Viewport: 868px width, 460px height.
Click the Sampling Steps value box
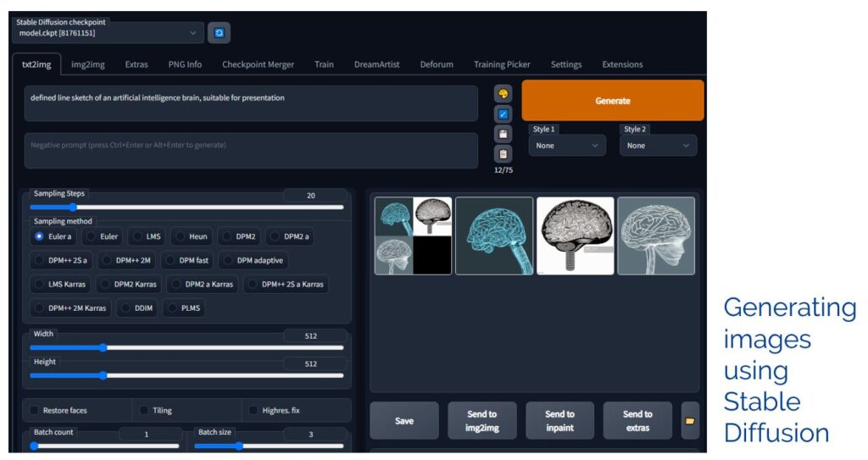pos(315,196)
